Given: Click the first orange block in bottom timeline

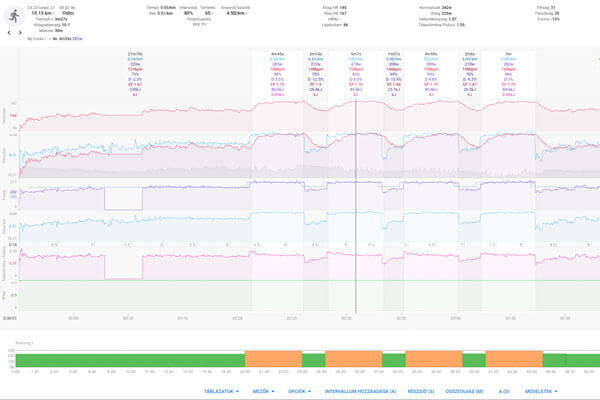Looking at the screenshot, I should tap(272, 357).
